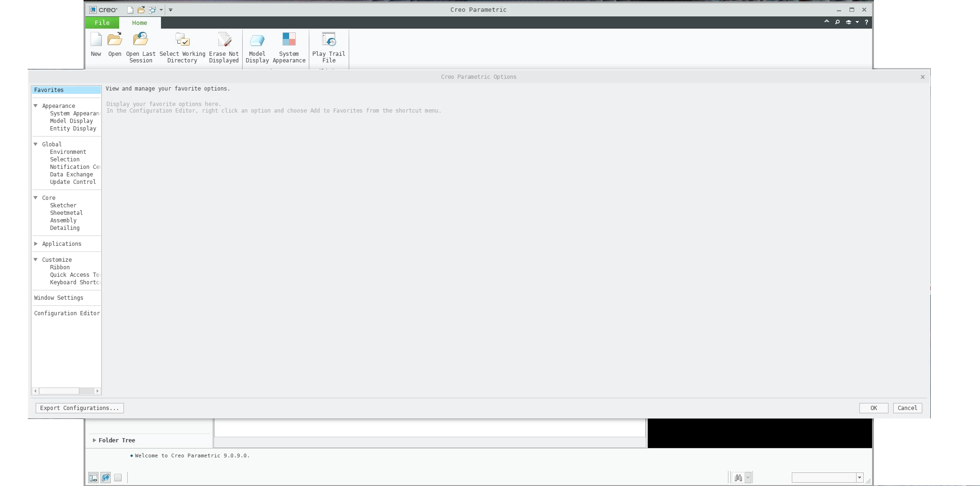Image resolution: width=980 pixels, height=486 pixels.
Task: Minimize the ribbon with the caret icon
Action: 827,22
